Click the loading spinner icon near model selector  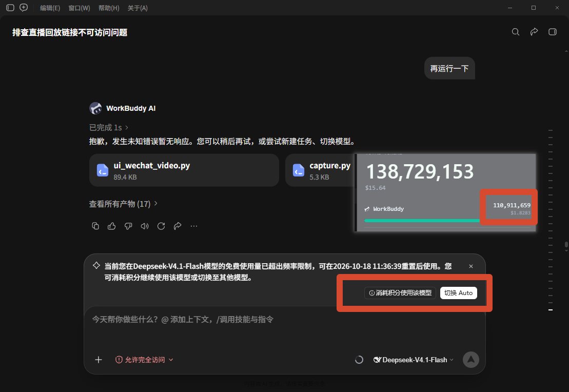click(359, 360)
